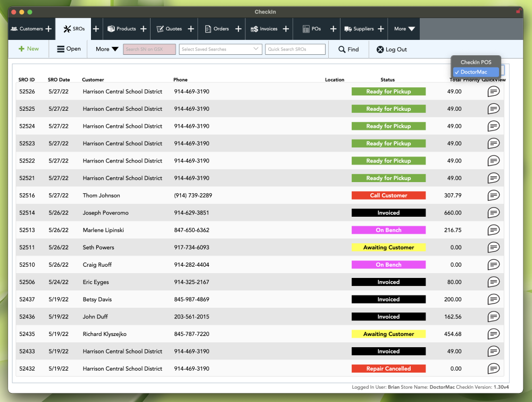Open the Suppliers tab
Screen dimensions: 532x402
coord(359,29)
